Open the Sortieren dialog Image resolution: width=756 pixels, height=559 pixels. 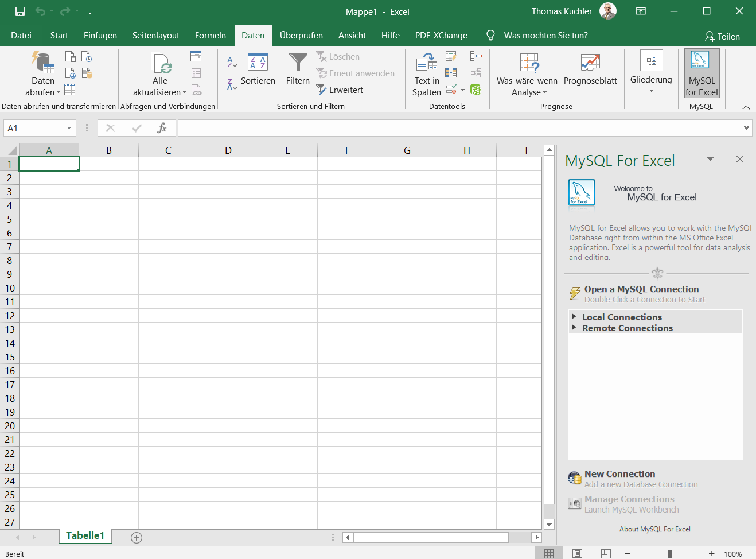[x=258, y=69]
